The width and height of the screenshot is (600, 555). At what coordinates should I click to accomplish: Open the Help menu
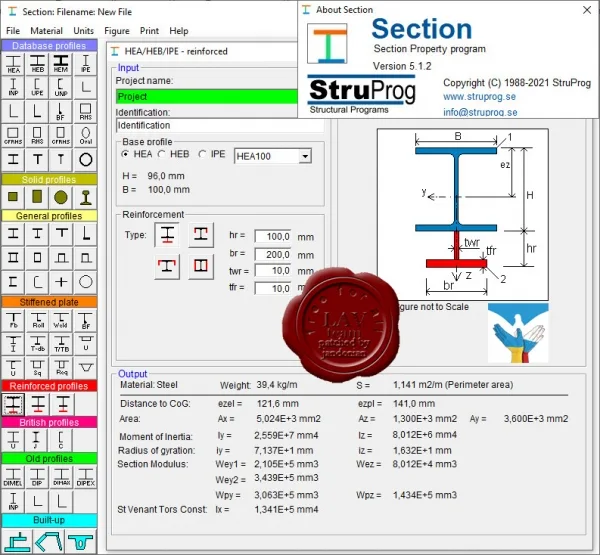point(179,31)
